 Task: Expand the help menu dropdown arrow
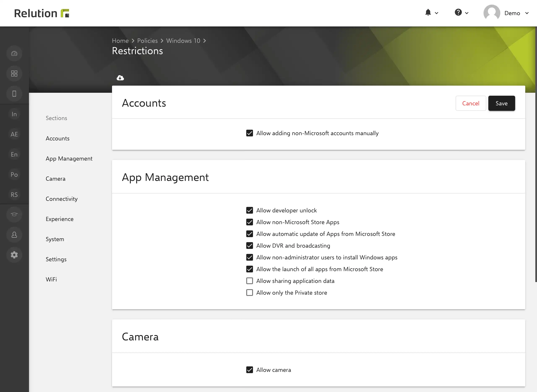(467, 13)
